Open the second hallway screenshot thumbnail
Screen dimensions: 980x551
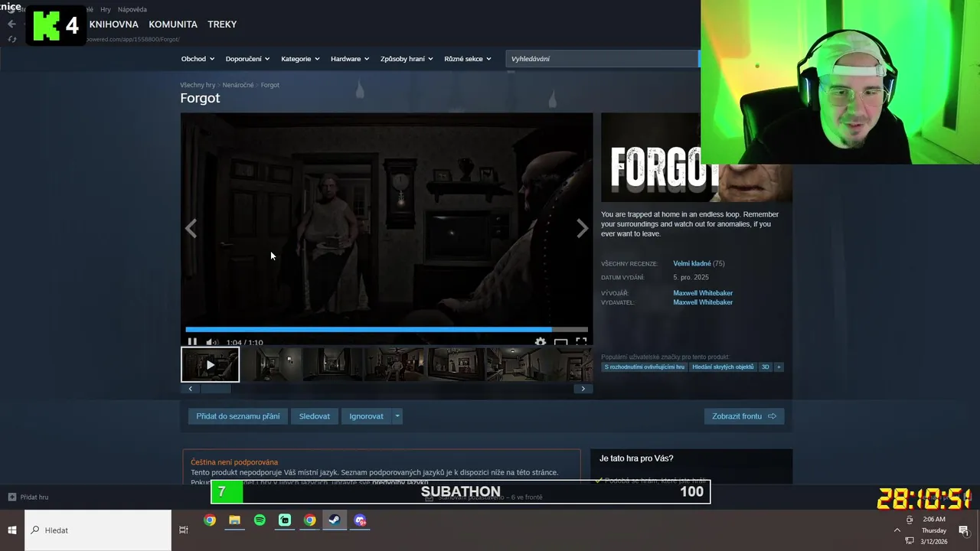click(272, 364)
